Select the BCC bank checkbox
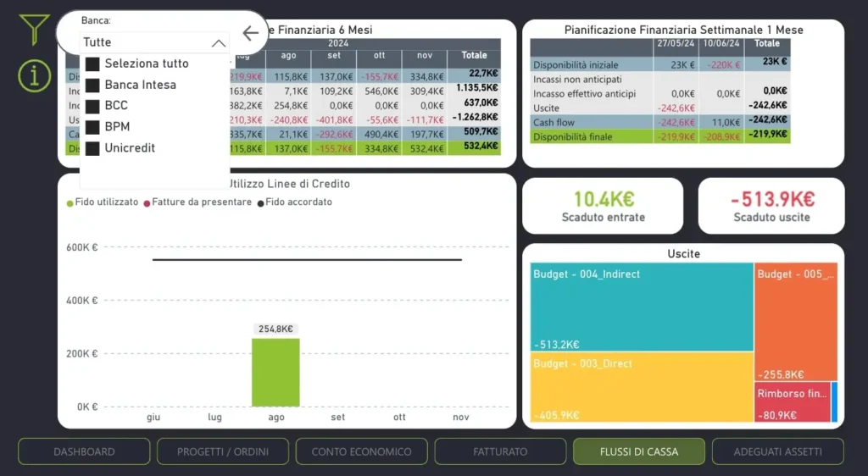The width and height of the screenshot is (868, 476). [92, 106]
